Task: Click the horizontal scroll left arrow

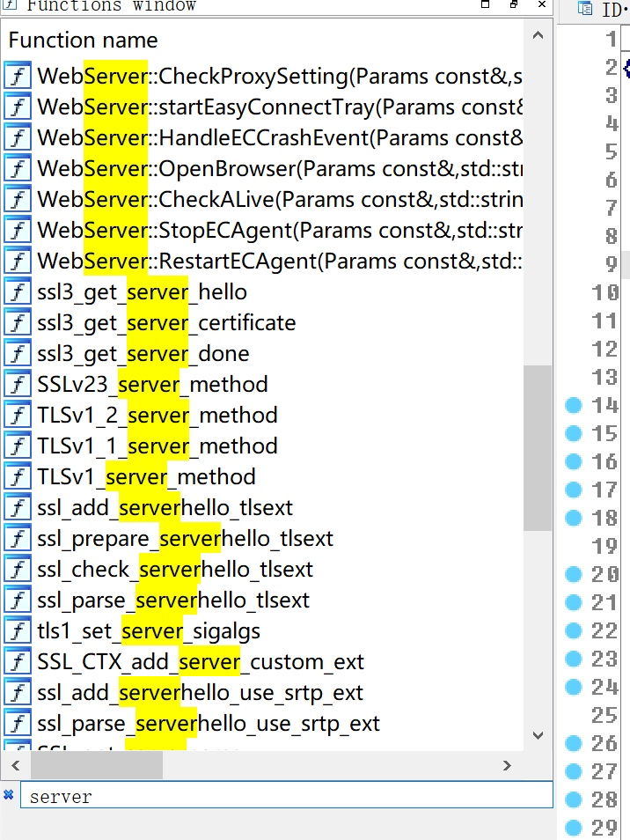Action: [16, 765]
